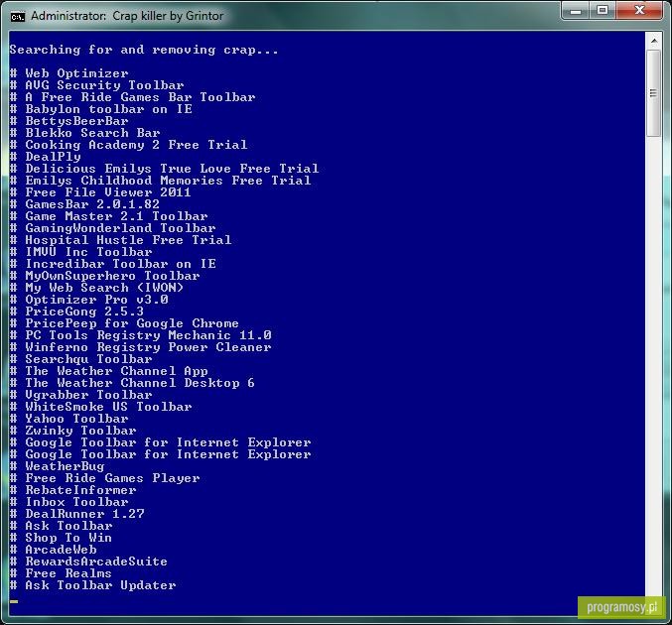Click the 'BettysBeerBar' entry
The image size is (672, 625).
coord(68,121)
